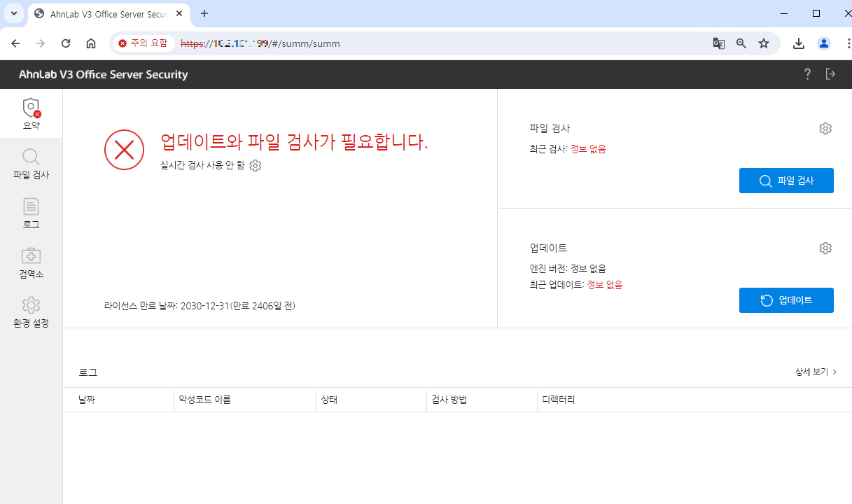Click the browser back arrow
The height and width of the screenshot is (504, 852).
(15, 43)
